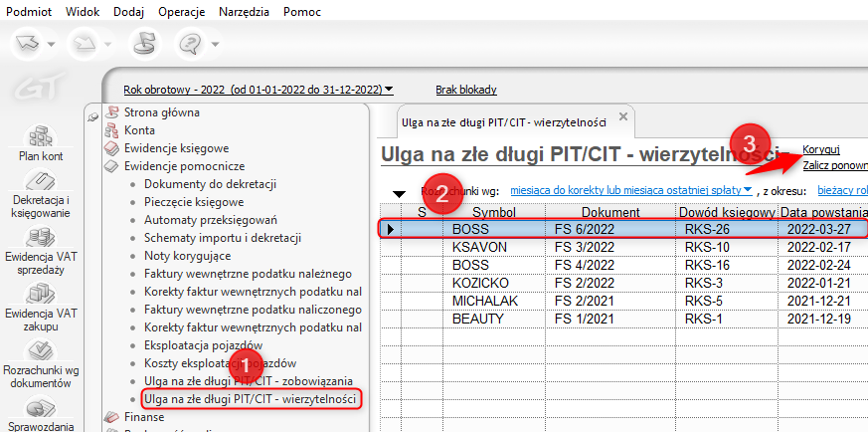Select the BOSS FS 4/2022 row

(622, 265)
